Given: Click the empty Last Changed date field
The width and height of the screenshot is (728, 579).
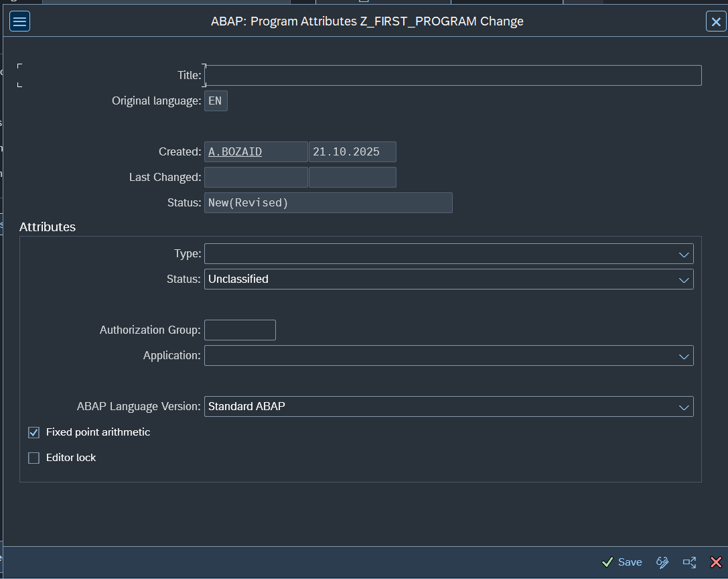Looking at the screenshot, I should tap(352, 178).
